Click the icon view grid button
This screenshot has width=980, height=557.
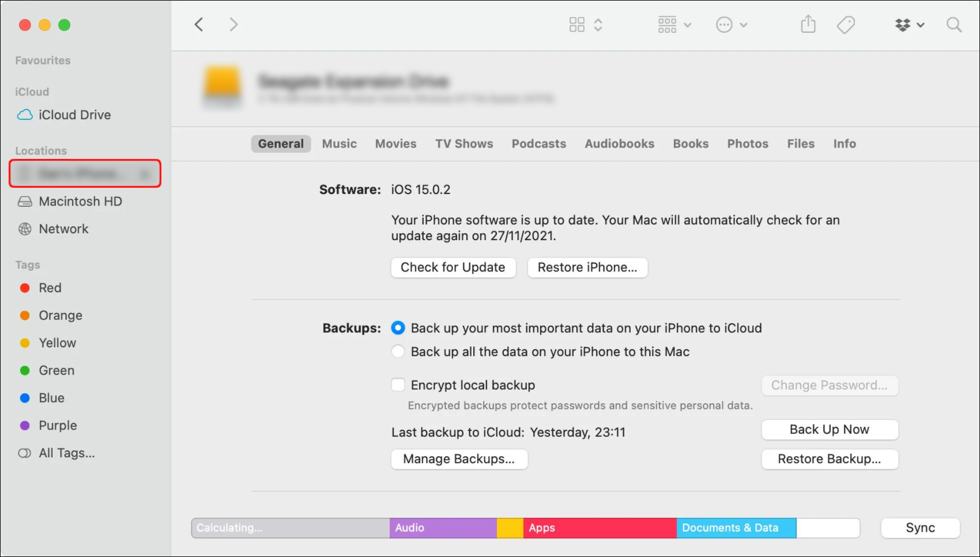coord(577,25)
